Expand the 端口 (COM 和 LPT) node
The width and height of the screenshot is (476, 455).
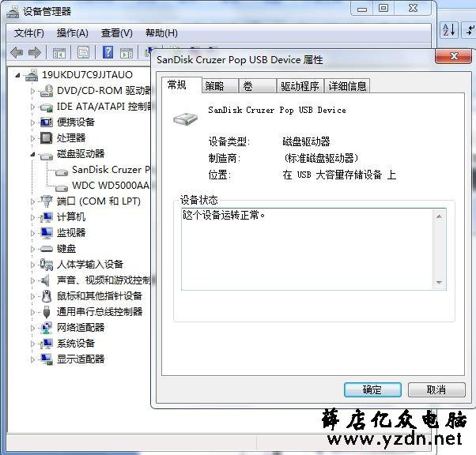click(32, 201)
